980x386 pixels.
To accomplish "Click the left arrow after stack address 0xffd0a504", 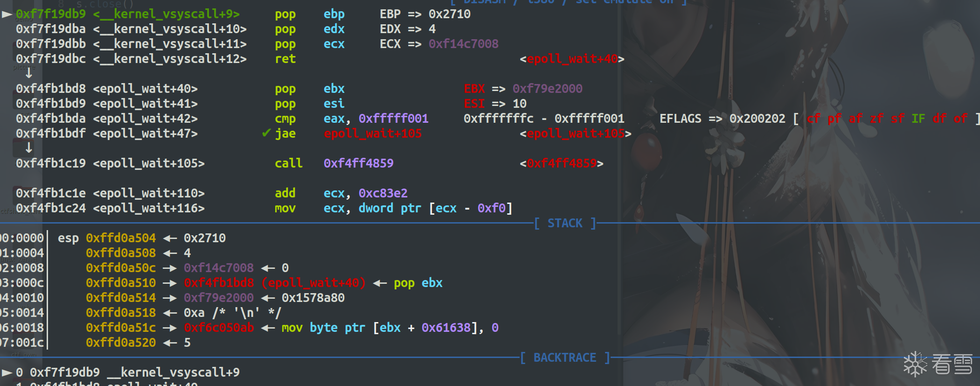I will pos(170,238).
